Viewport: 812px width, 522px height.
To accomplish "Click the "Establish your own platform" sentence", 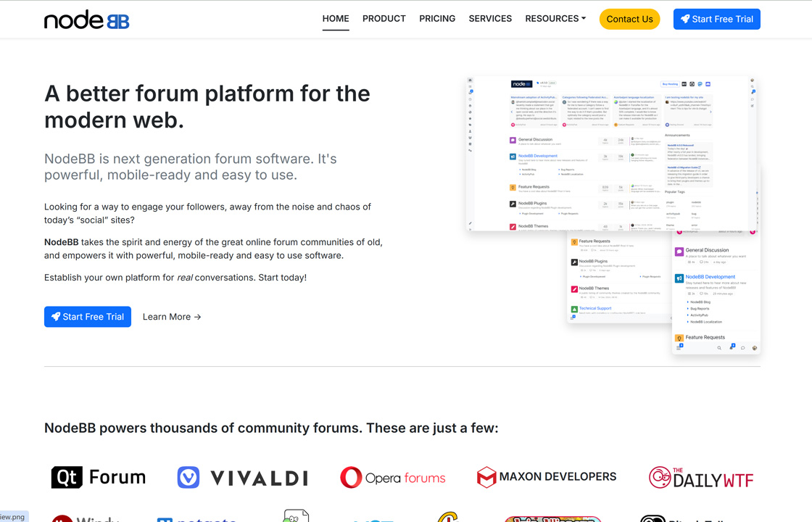I will click(x=175, y=278).
